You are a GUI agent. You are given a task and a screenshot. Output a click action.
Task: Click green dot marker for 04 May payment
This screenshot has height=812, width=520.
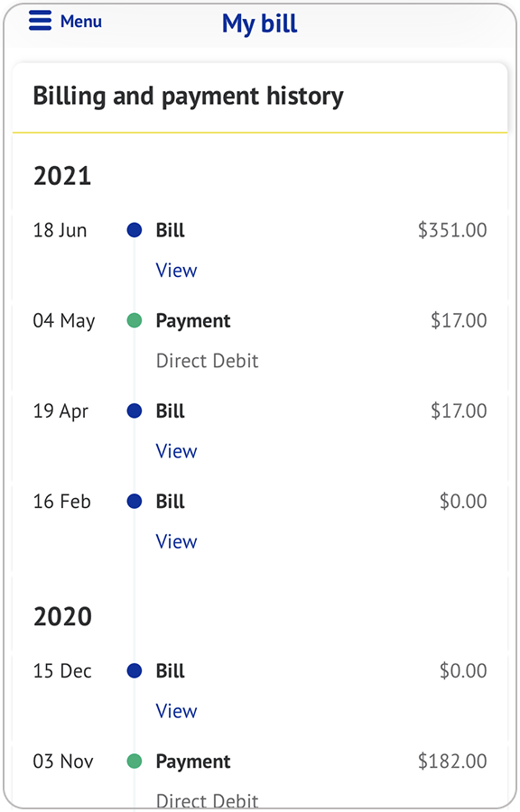tap(135, 320)
